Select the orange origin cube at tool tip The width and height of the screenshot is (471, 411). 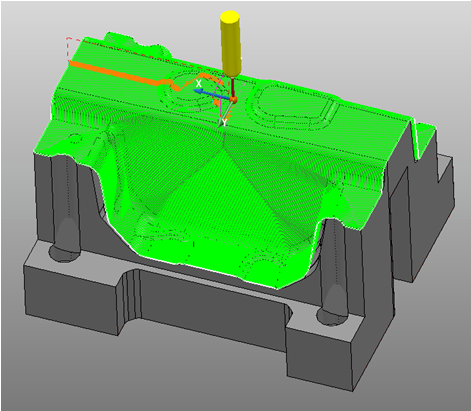(233, 99)
